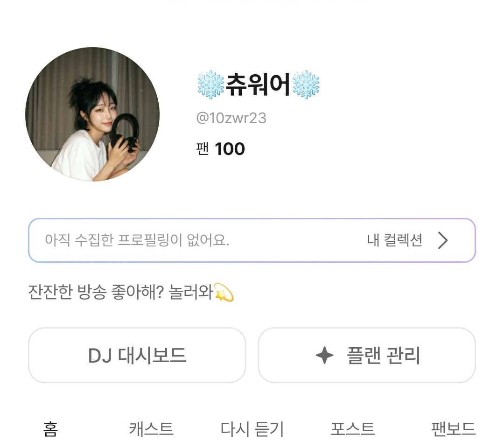Tap the 아직 수집한 프로필링이 없어요 message
This screenshot has width=504, height=448.
(x=137, y=240)
